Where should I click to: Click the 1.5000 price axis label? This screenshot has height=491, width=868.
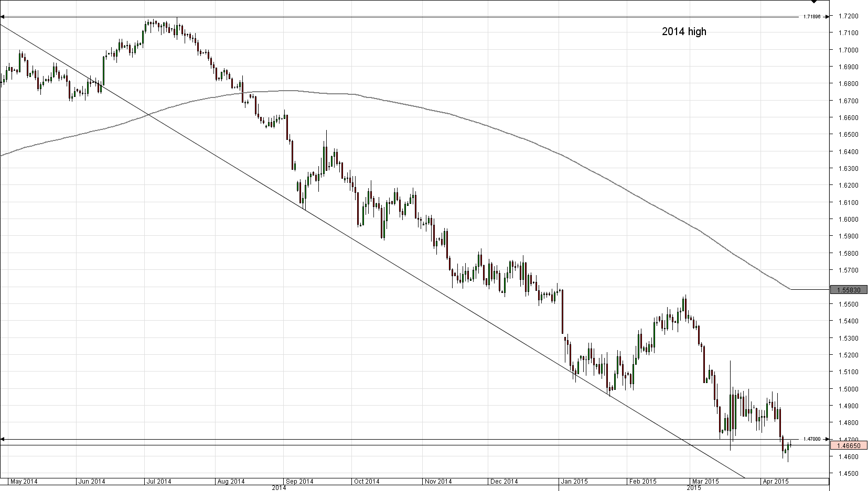849,389
